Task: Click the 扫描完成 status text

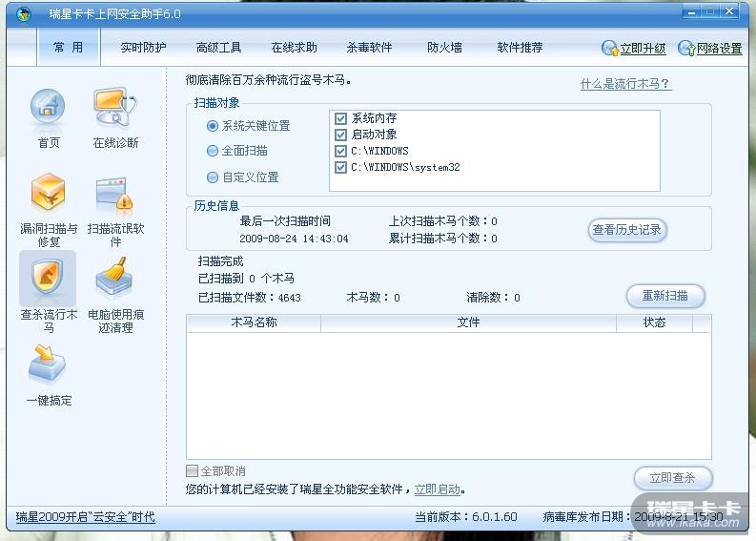Action: (220, 261)
